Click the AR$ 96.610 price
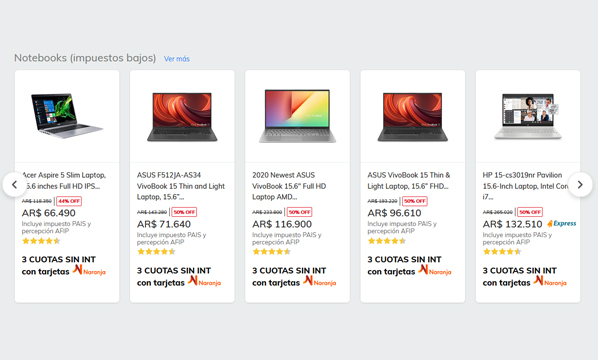Viewport: 598px width, 360px height. click(x=394, y=213)
